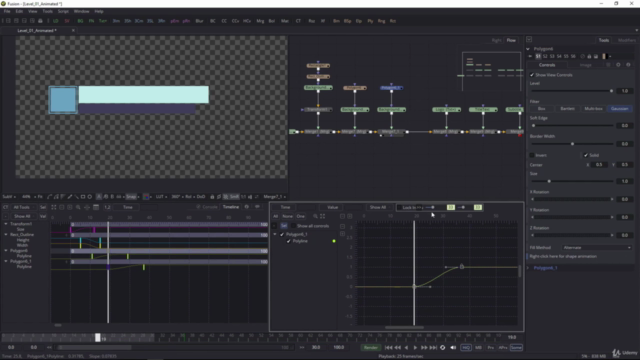Expand the Polygon6_1 section in Tools panel
640x360 pixels.
529,268
